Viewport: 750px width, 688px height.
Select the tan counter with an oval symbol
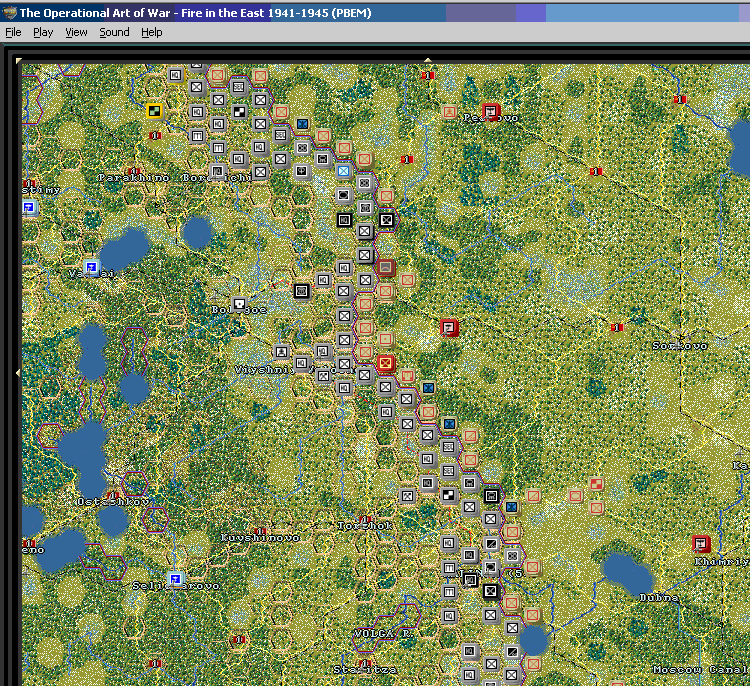pos(575,496)
